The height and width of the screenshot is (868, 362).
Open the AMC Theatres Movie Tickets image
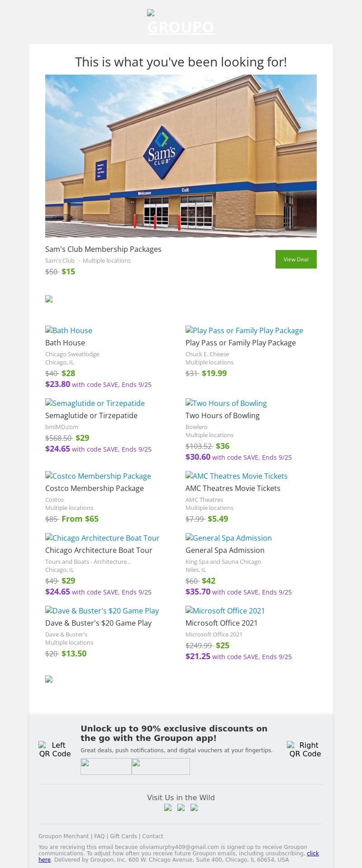pyautogui.click(x=237, y=476)
